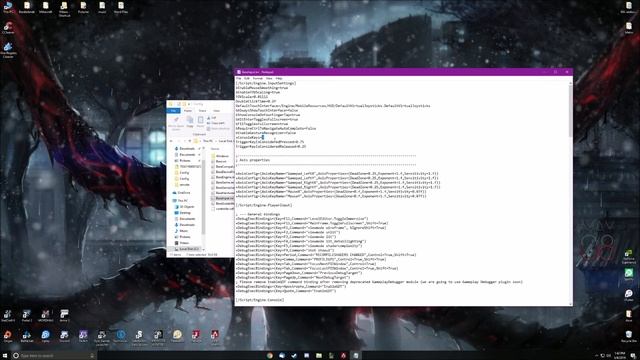Click the TriggerKeyIsConsideredPressed=0.75 line
This screenshot has height=360, width=640.
(270, 142)
